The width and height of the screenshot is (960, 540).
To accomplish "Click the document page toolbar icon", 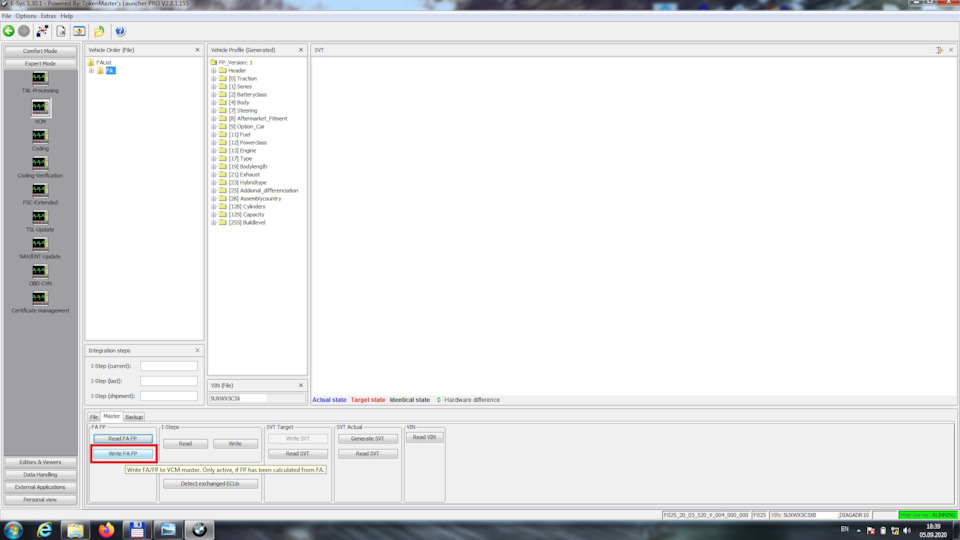I will click(x=61, y=31).
